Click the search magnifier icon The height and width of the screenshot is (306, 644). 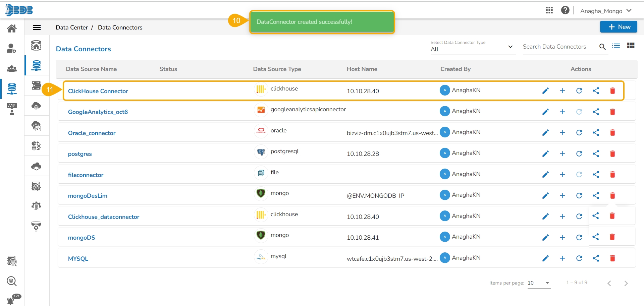(x=602, y=47)
